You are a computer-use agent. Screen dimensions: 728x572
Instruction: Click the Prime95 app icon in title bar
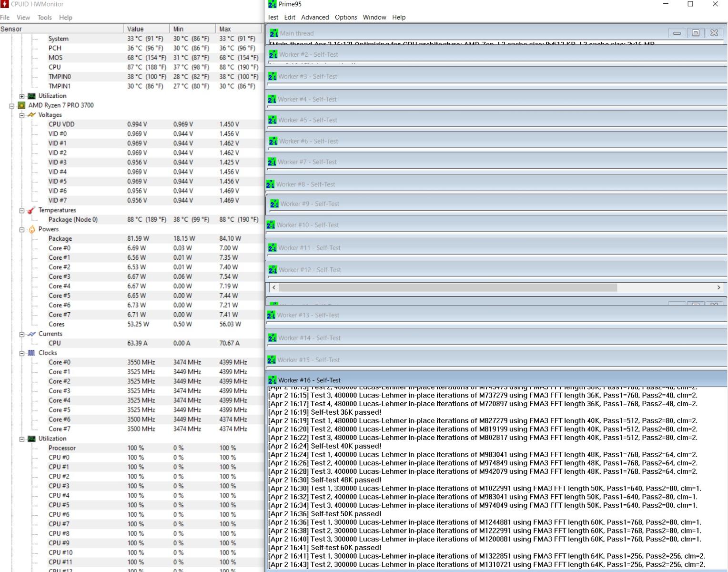coord(272,4)
